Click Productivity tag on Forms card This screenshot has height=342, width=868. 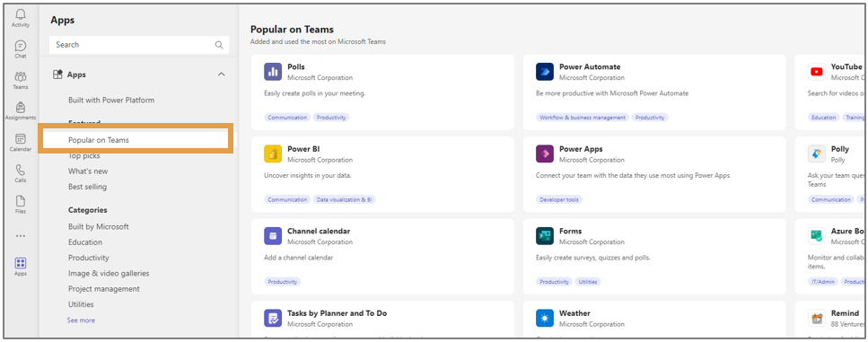pyautogui.click(x=554, y=282)
